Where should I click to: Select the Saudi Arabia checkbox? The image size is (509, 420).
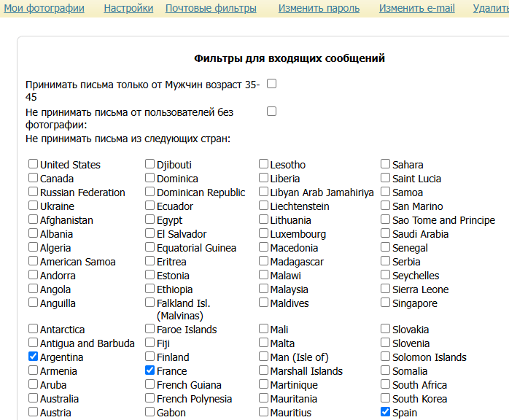click(386, 234)
